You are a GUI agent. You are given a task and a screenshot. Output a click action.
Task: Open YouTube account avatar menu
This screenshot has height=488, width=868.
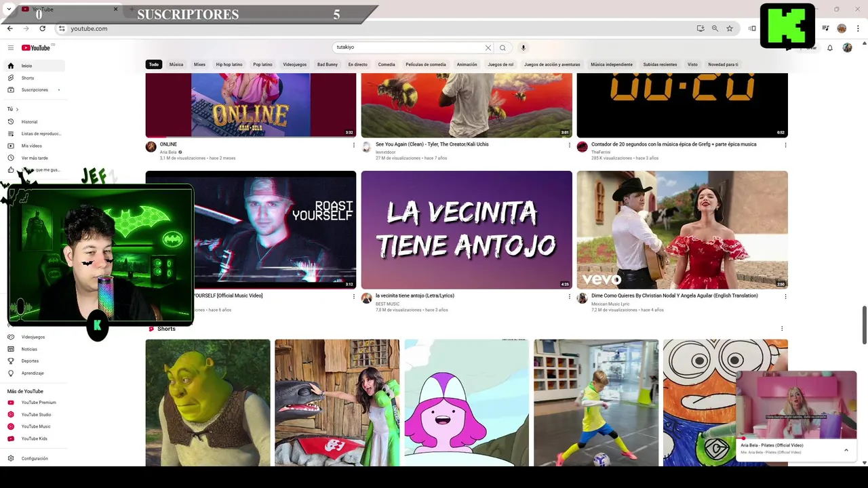coord(847,47)
